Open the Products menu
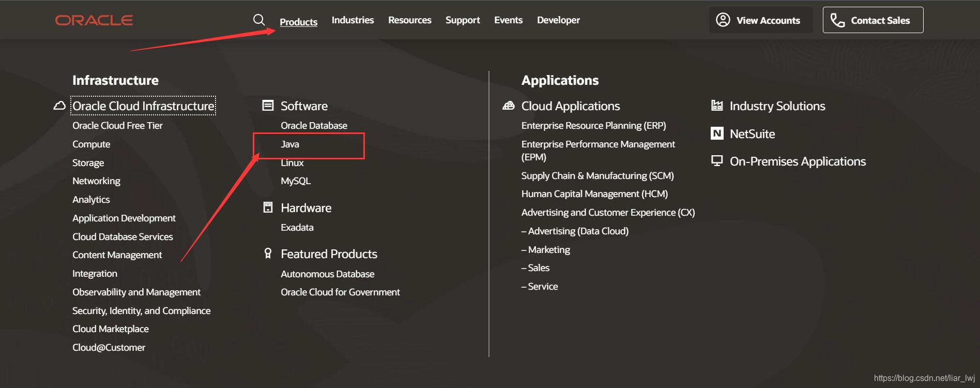 [x=298, y=22]
